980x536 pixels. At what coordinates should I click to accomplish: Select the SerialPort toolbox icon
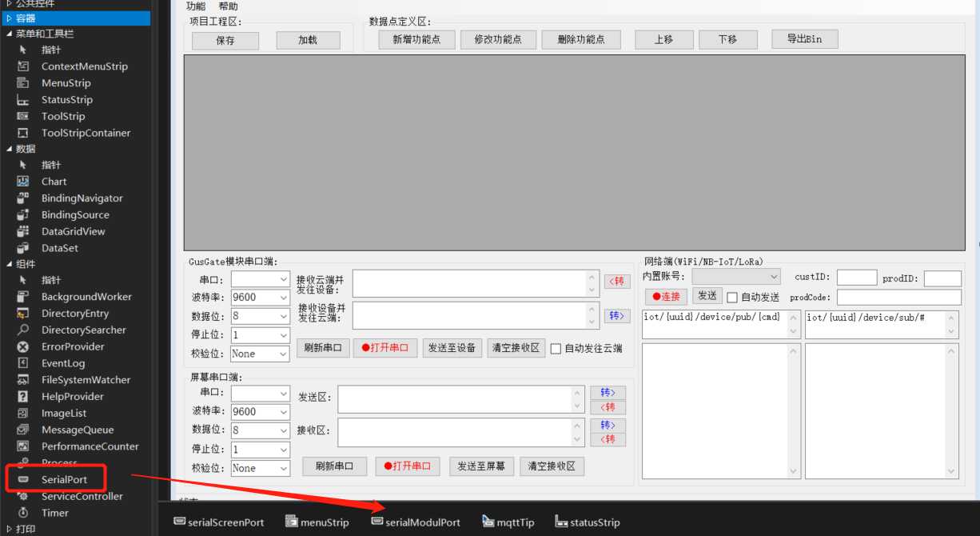[x=23, y=479]
